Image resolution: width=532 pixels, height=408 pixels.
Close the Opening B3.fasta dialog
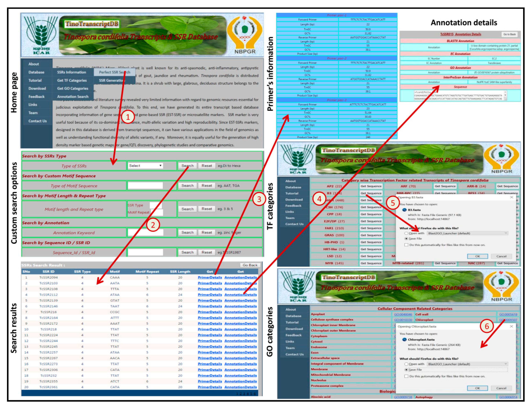coord(511,197)
